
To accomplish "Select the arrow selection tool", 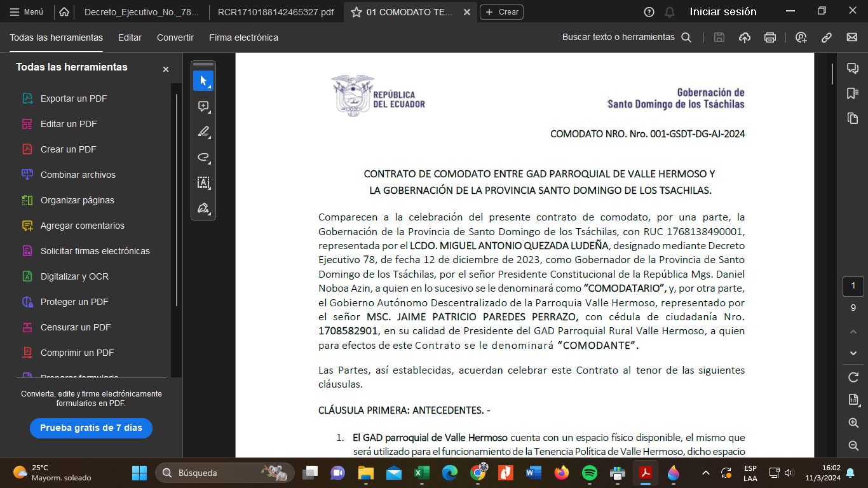I will click(x=203, y=81).
